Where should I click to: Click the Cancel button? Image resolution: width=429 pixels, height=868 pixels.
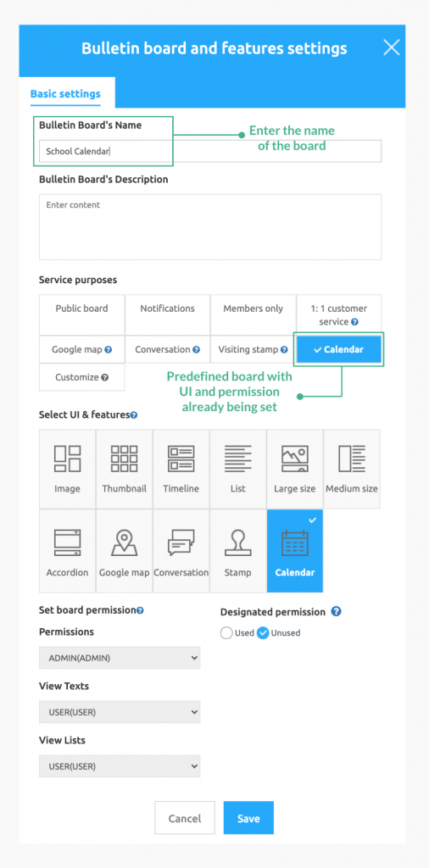click(184, 818)
